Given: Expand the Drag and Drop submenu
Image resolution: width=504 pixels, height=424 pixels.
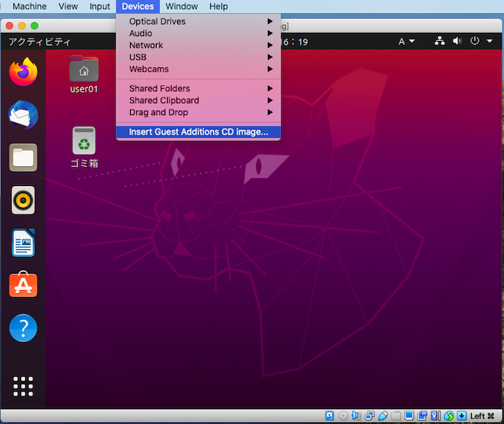Looking at the screenshot, I should point(198,112).
